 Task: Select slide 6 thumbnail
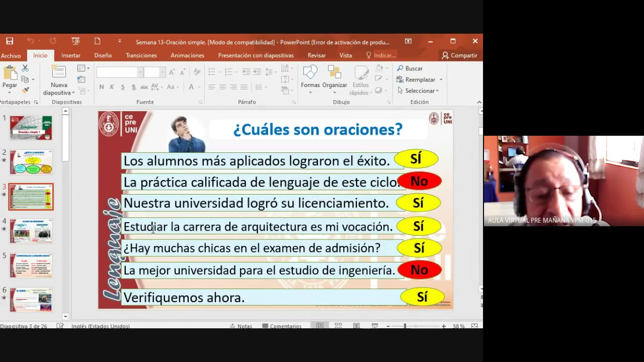[31, 300]
